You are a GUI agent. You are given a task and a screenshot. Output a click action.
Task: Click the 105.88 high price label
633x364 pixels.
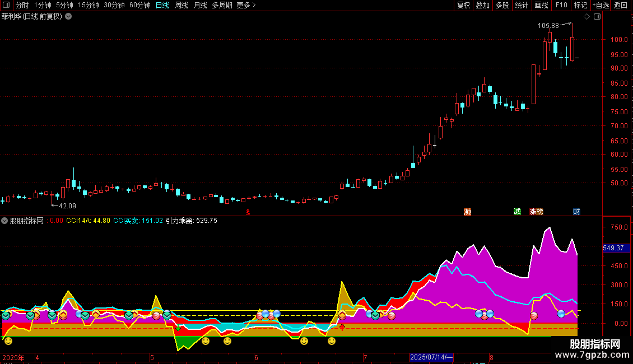tap(548, 25)
